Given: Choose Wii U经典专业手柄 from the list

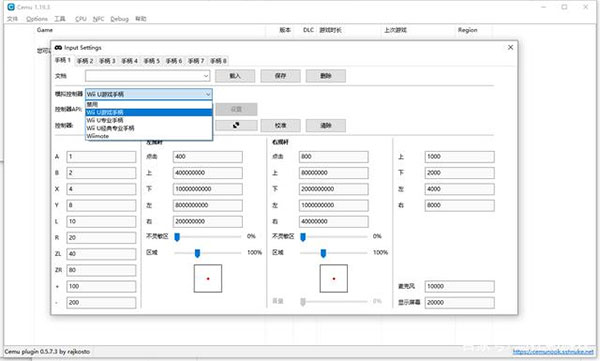Looking at the screenshot, I should (x=148, y=128).
